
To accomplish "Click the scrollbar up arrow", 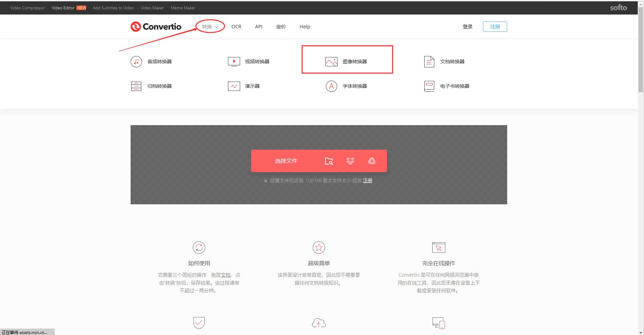I will pos(641,4).
